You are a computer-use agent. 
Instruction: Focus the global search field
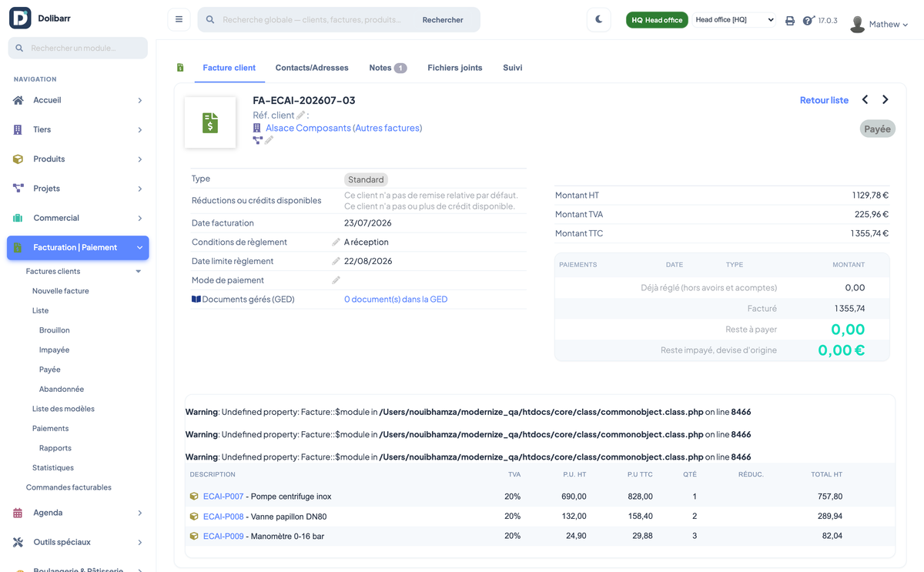[312, 20]
